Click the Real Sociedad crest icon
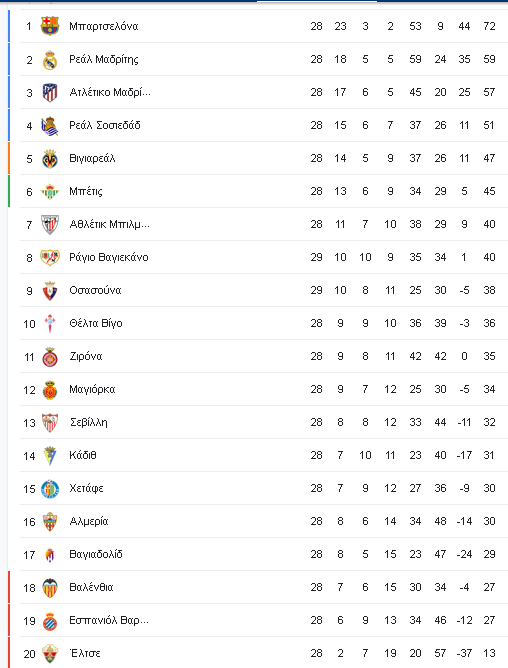This screenshot has height=668, width=508. [x=50, y=126]
